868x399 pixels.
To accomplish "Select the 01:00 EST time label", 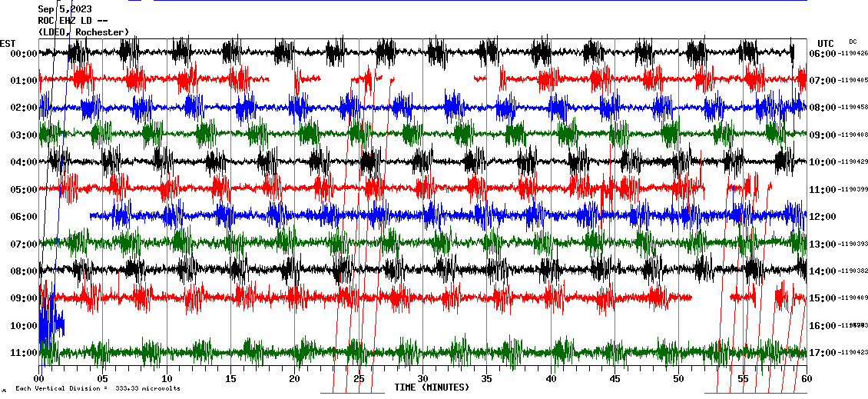I will (23, 81).
